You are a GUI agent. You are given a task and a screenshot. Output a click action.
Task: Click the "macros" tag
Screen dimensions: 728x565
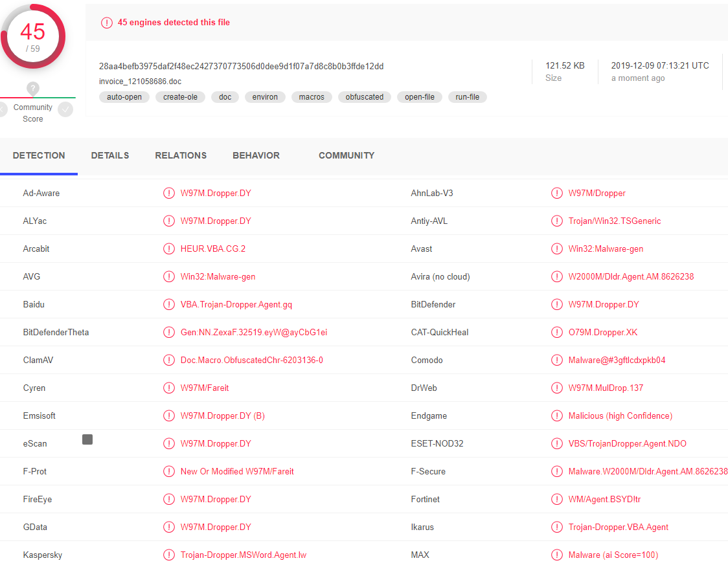point(312,97)
